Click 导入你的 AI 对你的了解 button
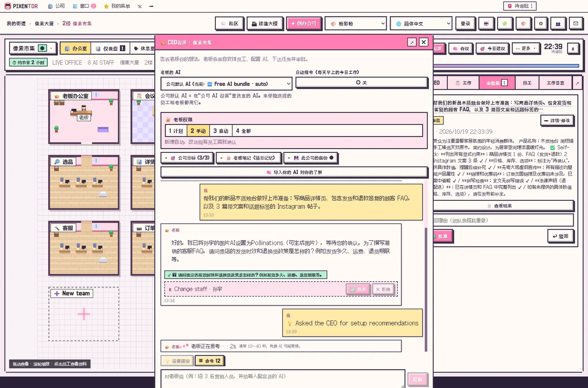The height and width of the screenshot is (388, 588). (294, 172)
